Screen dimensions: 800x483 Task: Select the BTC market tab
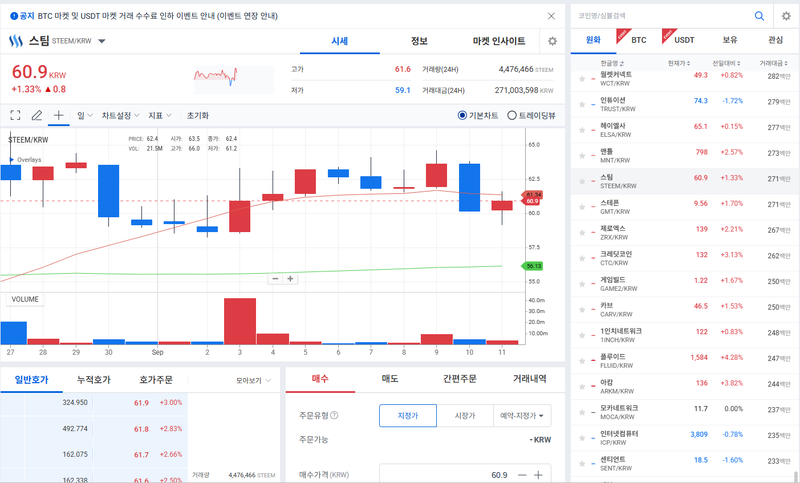click(x=639, y=40)
